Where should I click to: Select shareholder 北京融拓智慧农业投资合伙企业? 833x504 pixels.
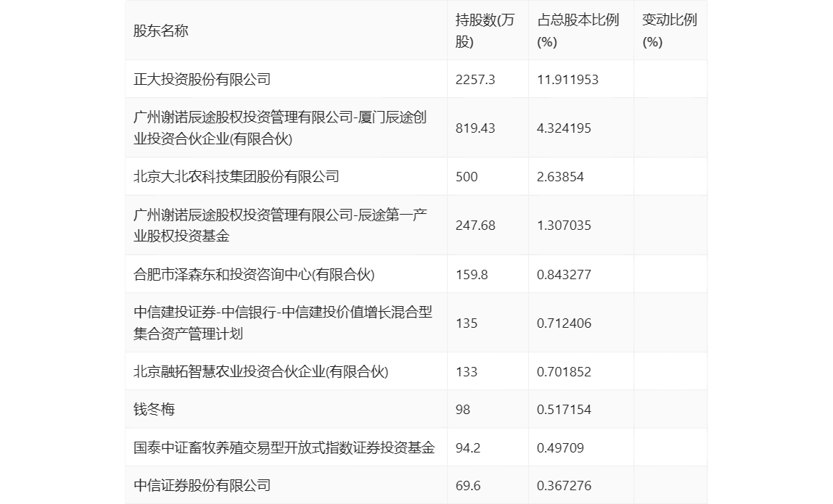[260, 371]
